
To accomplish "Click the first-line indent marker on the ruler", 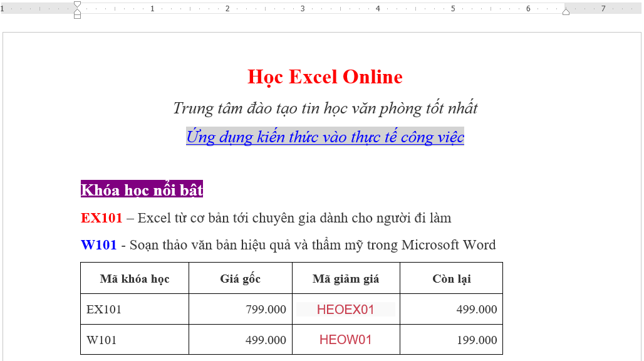I will pyautogui.click(x=76, y=6).
